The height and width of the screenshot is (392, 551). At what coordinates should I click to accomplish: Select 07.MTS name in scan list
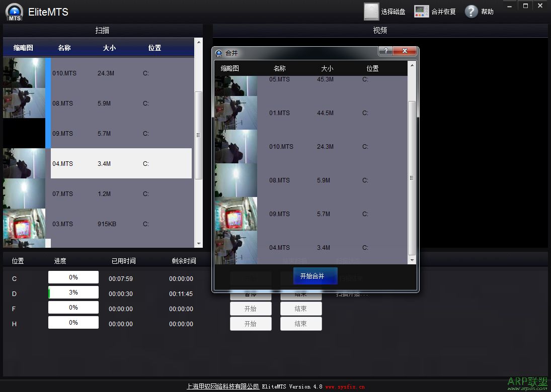click(62, 194)
